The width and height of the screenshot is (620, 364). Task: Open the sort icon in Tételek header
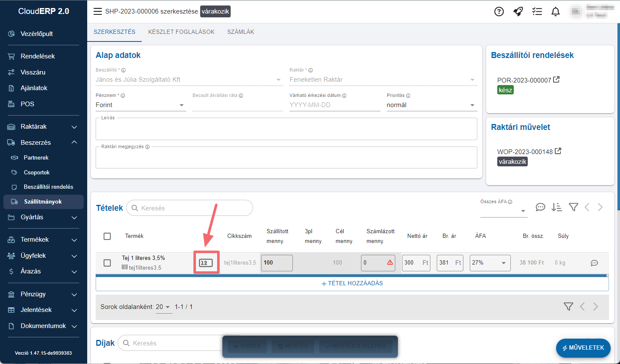pyautogui.click(x=557, y=207)
